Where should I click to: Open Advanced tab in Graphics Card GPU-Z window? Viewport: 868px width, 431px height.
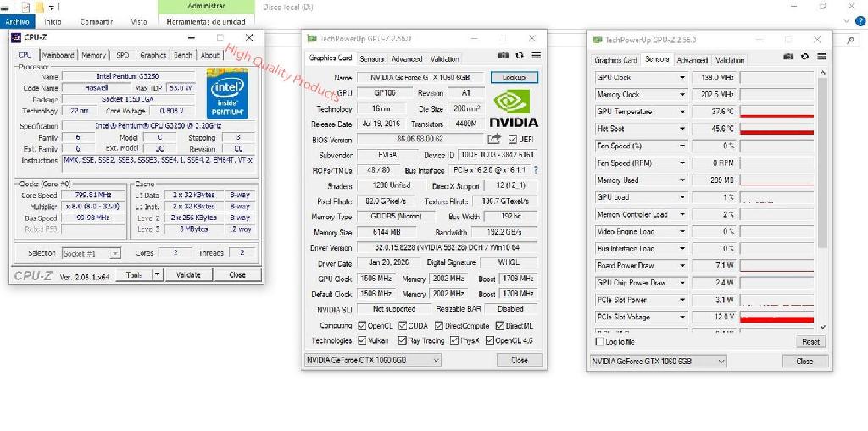click(x=407, y=58)
